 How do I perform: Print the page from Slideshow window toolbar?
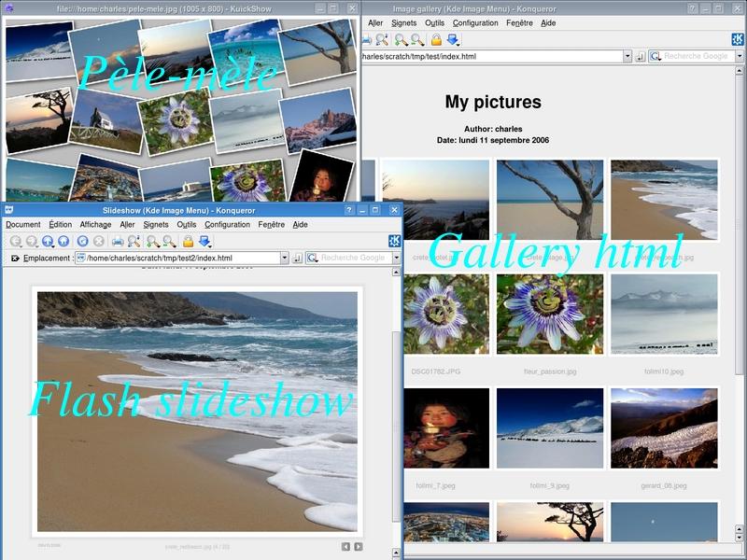click(118, 242)
